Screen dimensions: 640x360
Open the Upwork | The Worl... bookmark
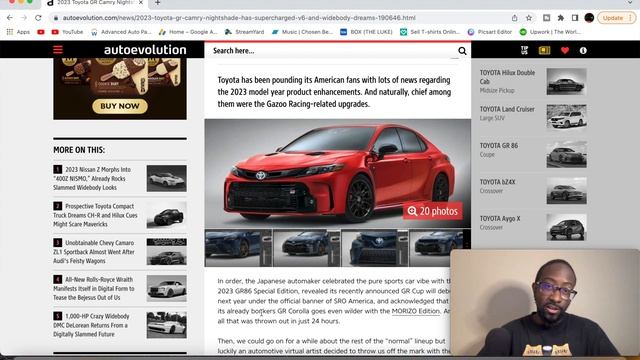[550, 32]
